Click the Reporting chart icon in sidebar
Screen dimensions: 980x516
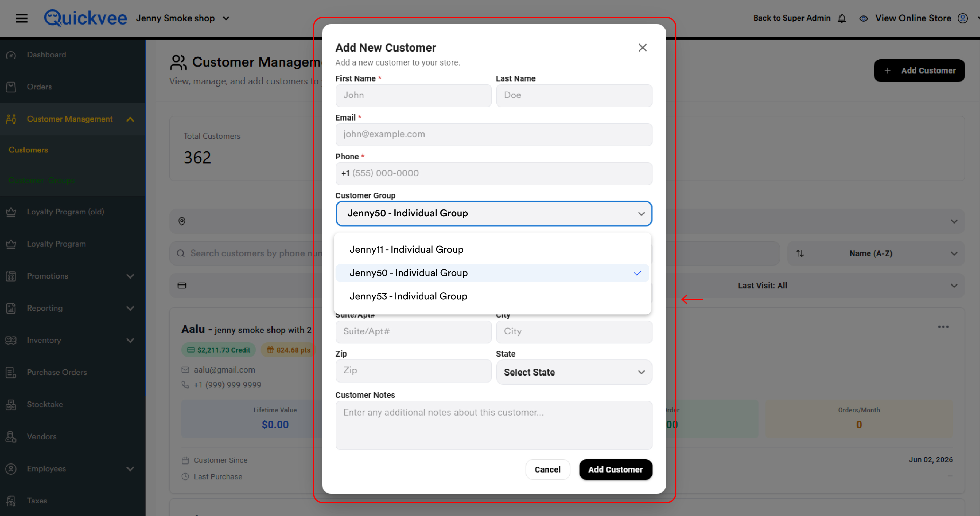11,308
